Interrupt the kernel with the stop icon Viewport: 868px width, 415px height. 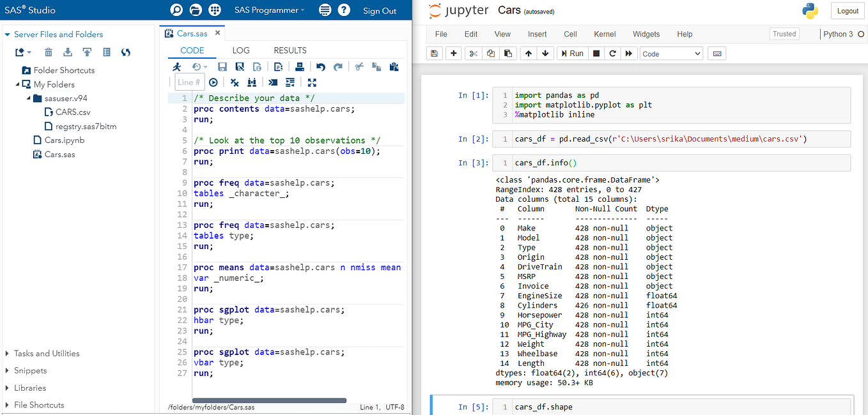pyautogui.click(x=595, y=53)
